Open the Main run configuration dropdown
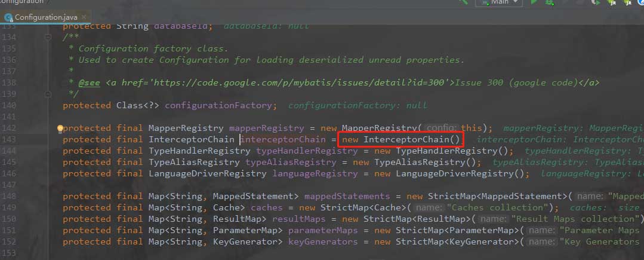Viewport: 644px width, 260px height. click(499, 2)
